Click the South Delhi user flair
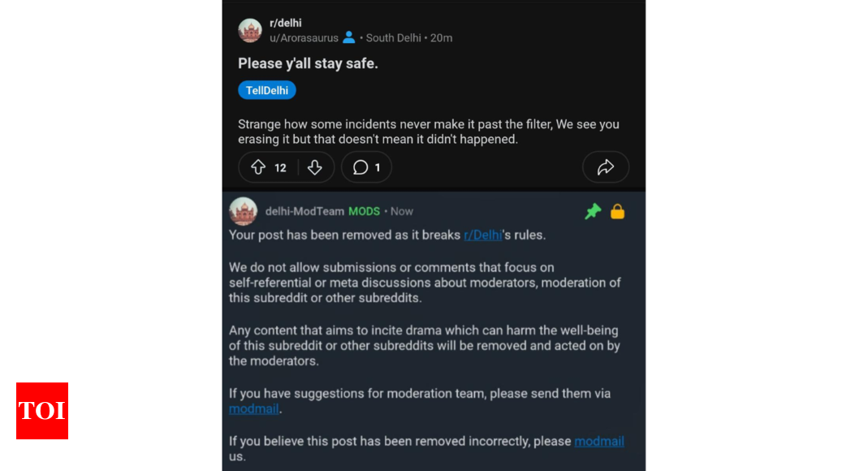The height and width of the screenshot is (471, 868). click(393, 37)
